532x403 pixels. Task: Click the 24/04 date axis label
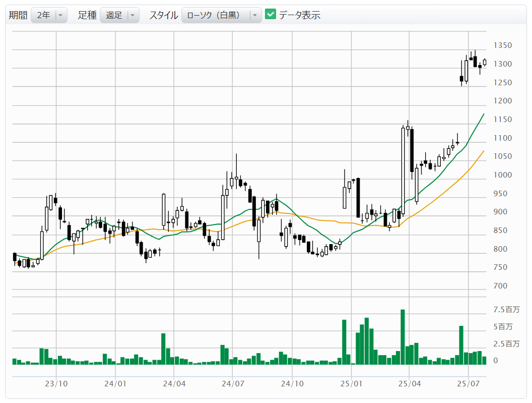(174, 384)
